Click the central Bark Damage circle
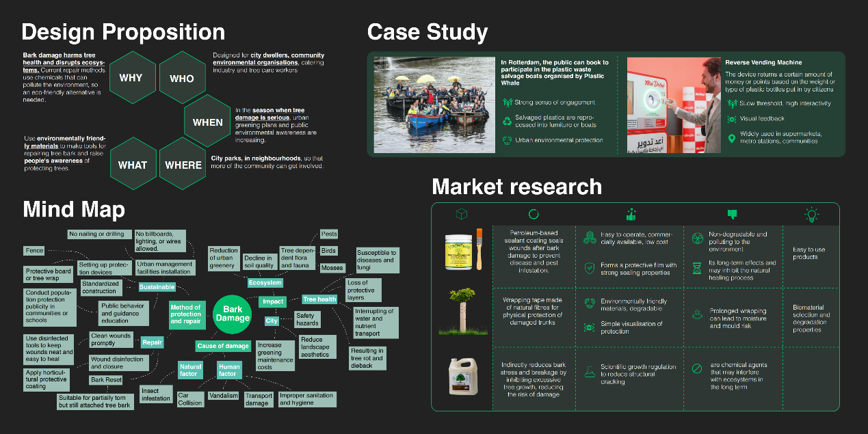868x434 pixels. (233, 314)
